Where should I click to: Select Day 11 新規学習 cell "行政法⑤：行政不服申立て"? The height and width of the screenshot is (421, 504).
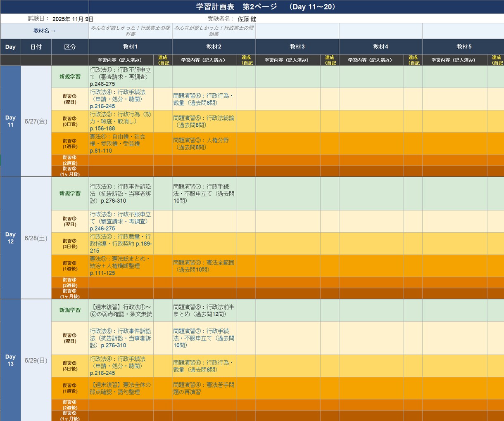[121, 77]
